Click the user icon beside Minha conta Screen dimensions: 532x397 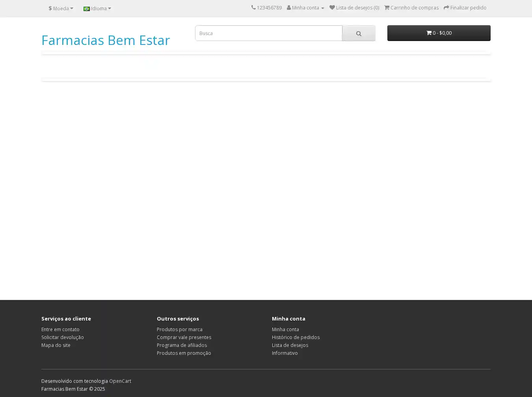(x=289, y=7)
